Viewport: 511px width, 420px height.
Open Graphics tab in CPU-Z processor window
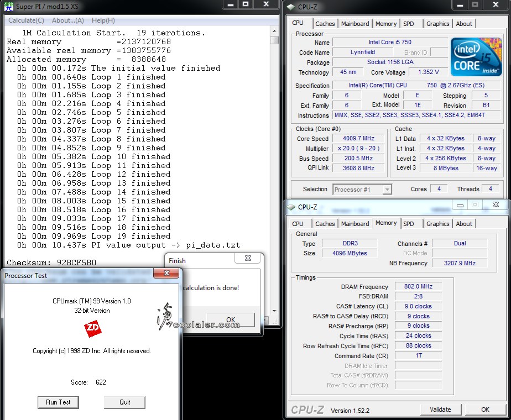437,24
